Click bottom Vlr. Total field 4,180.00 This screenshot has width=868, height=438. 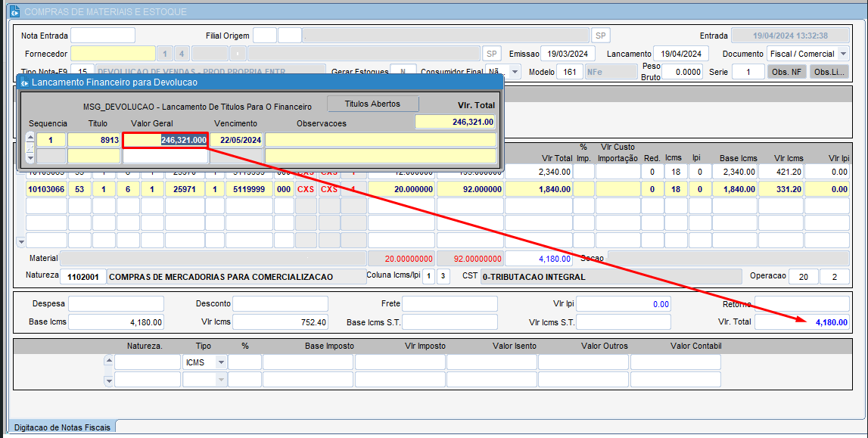click(x=801, y=322)
